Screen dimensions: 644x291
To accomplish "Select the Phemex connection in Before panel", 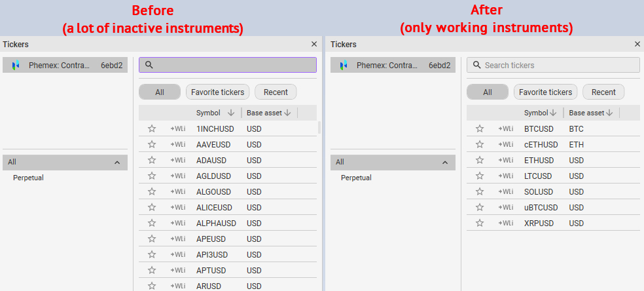I will [x=65, y=66].
